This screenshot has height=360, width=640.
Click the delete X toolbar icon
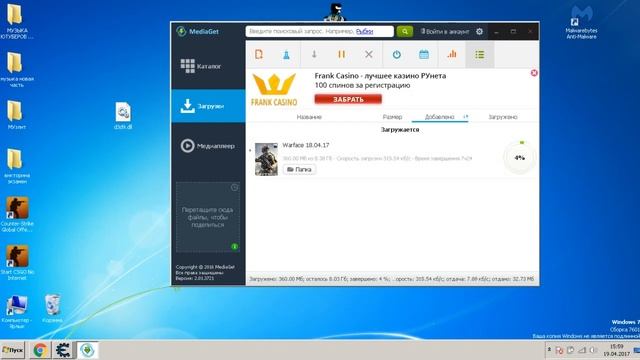[369, 54]
